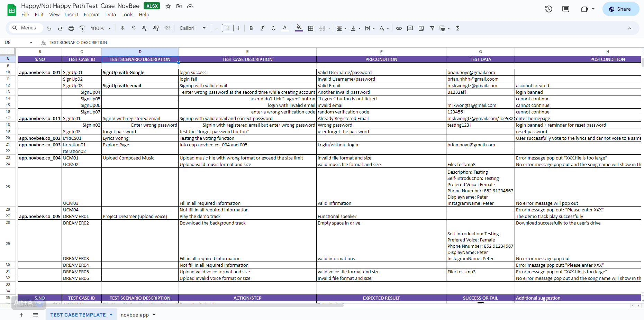
Task: Click the Undo icon
Action: pyautogui.click(x=49, y=28)
